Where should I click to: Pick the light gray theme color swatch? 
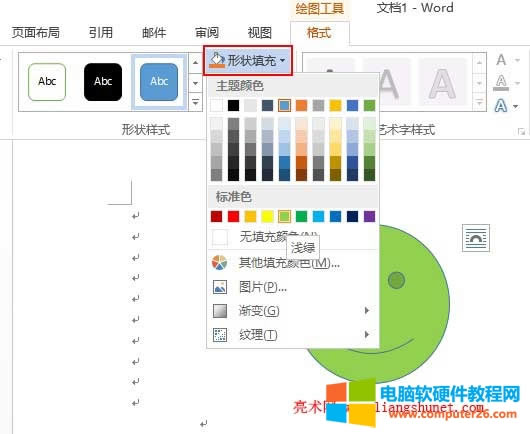[250, 105]
